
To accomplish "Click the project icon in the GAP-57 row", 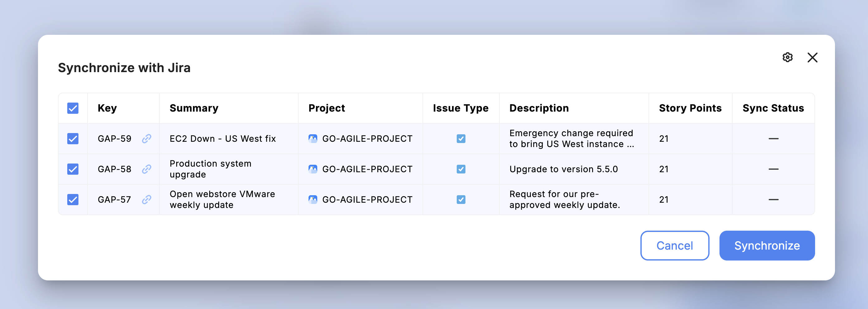I will point(314,199).
